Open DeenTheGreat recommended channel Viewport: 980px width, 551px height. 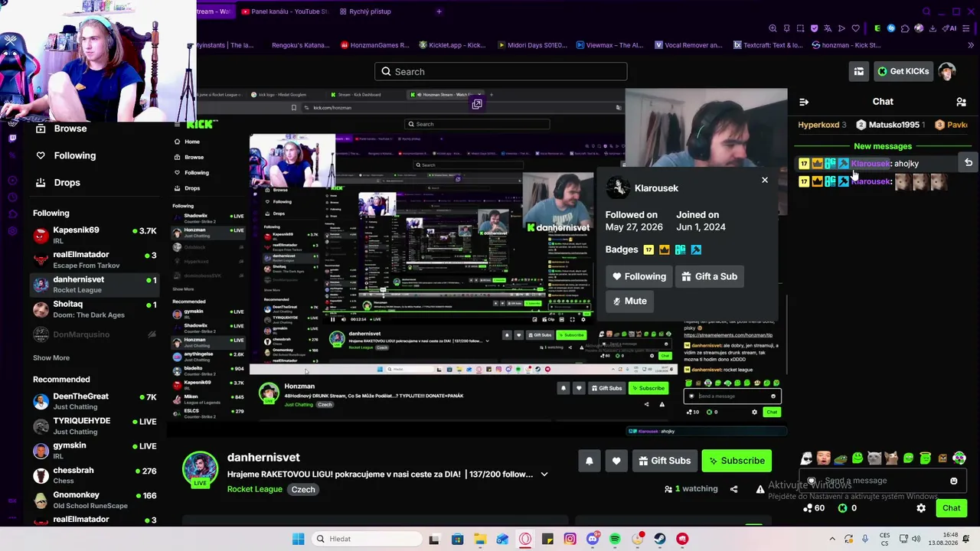tap(95, 402)
